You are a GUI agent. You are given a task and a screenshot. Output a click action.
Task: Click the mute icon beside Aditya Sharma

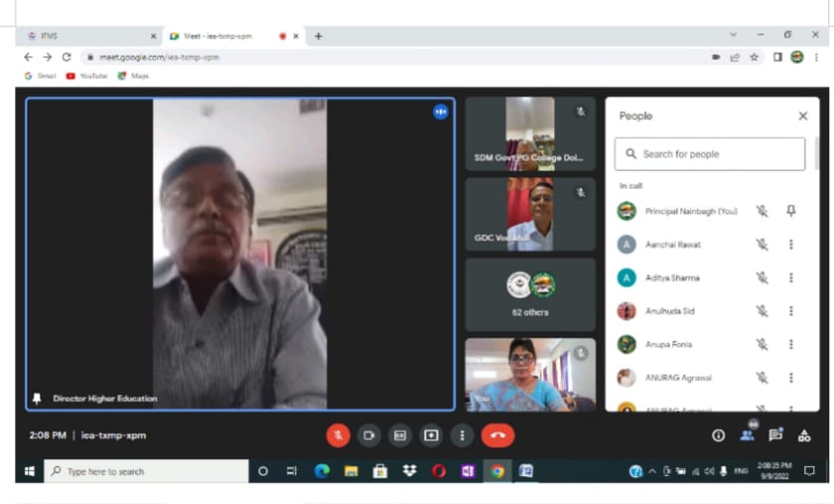tap(762, 278)
